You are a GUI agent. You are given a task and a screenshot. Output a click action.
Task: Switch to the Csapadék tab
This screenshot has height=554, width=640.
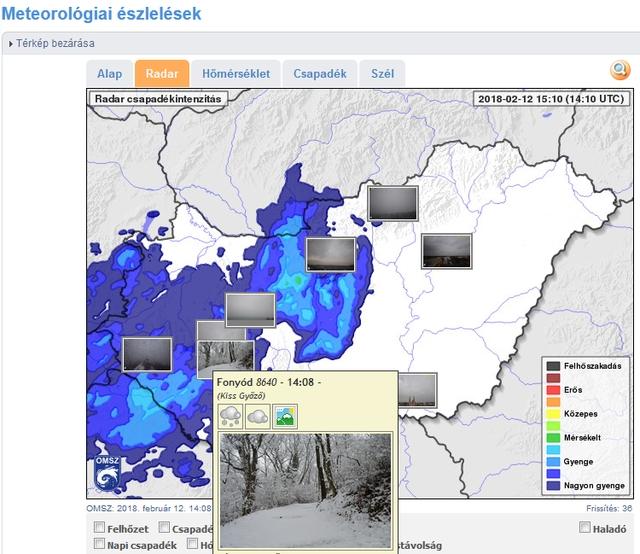pyautogui.click(x=320, y=74)
